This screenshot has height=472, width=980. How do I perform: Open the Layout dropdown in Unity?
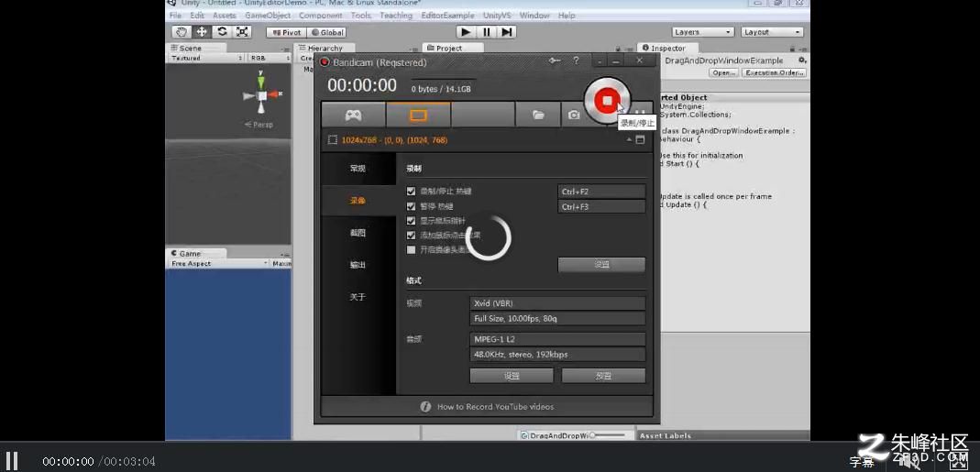772,32
